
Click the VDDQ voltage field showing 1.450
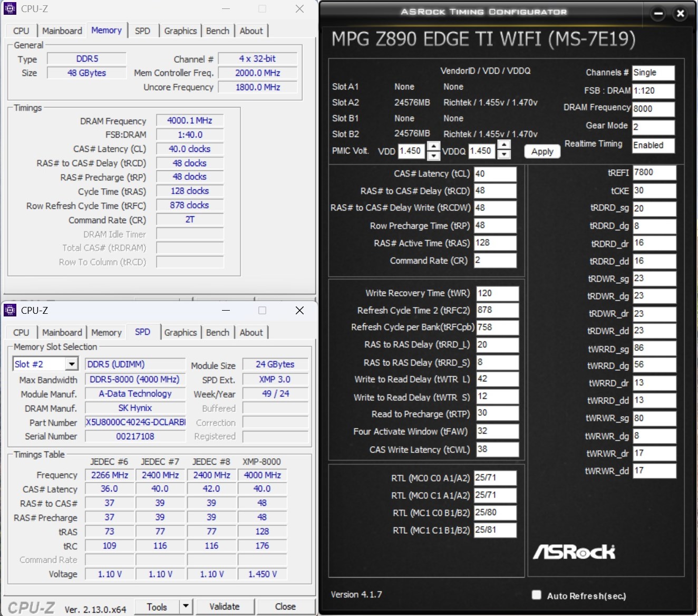coord(482,151)
